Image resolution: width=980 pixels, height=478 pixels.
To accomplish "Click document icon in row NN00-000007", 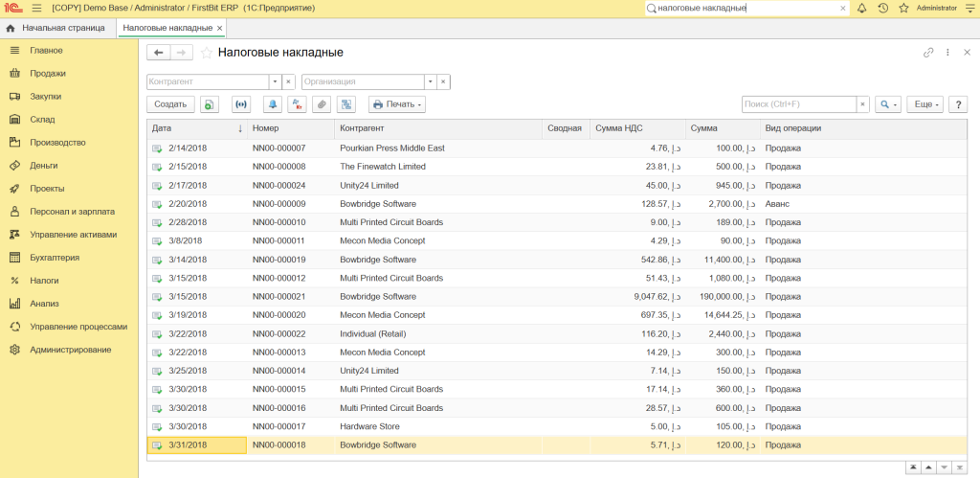I will pyautogui.click(x=157, y=148).
